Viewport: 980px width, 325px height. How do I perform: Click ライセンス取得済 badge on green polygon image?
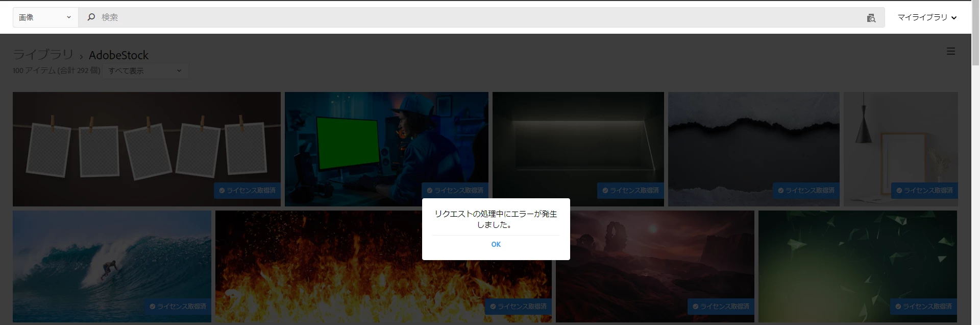pos(923,306)
